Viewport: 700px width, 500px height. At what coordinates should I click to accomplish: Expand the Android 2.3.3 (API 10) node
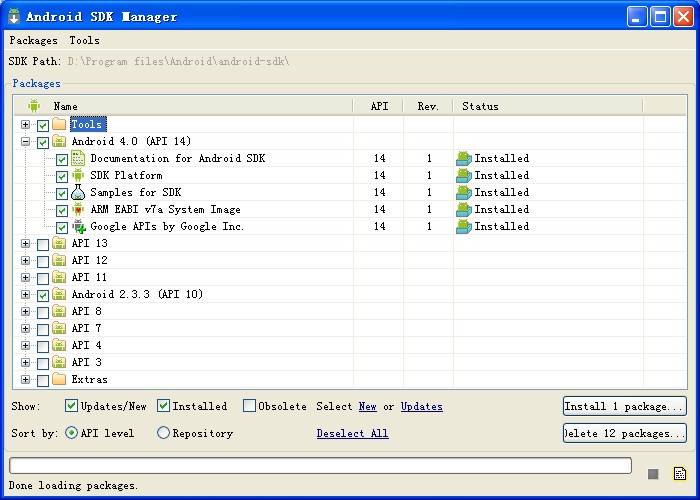point(25,294)
